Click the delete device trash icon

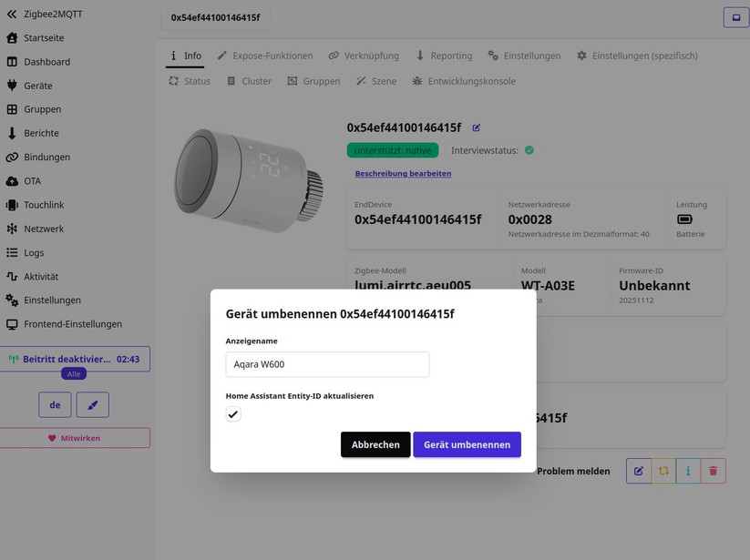[x=713, y=471]
